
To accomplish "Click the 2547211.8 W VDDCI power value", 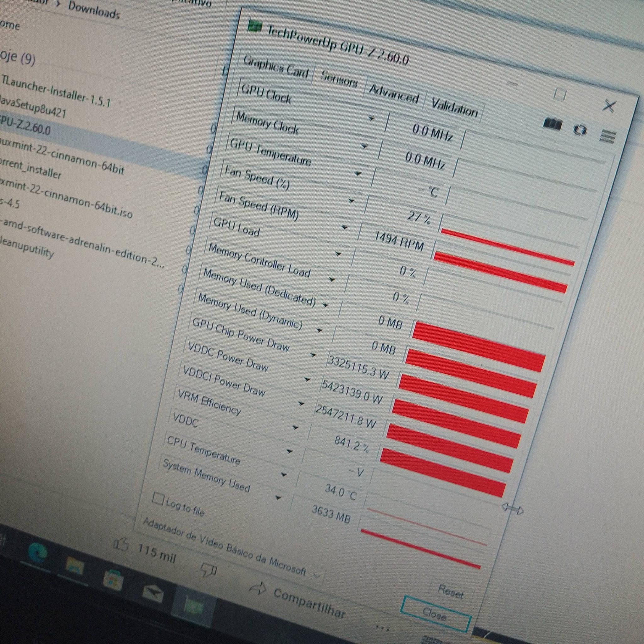I will click(x=346, y=416).
